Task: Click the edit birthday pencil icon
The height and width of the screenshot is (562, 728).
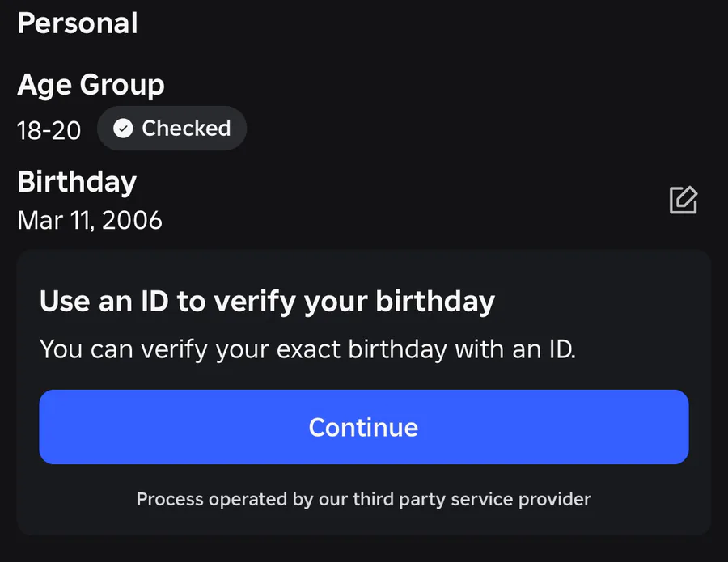Action: pos(684,200)
